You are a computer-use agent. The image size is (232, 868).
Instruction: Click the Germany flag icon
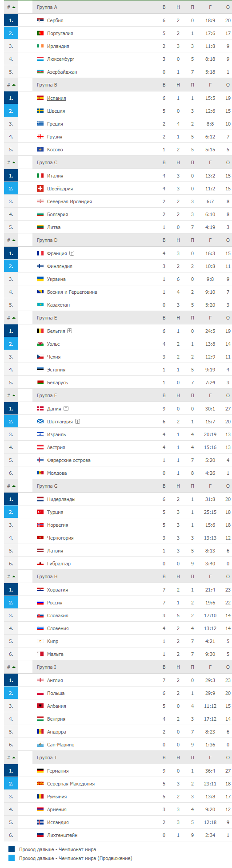click(40, 771)
